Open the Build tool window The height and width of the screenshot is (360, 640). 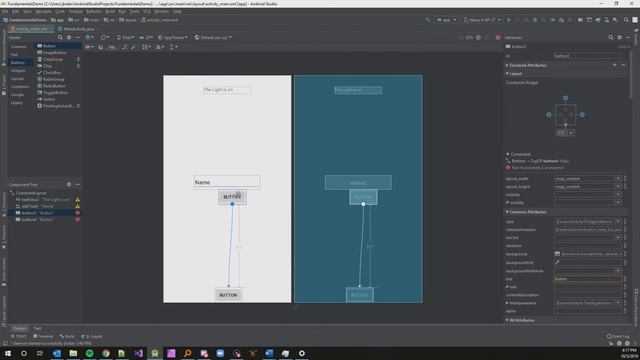(67, 336)
